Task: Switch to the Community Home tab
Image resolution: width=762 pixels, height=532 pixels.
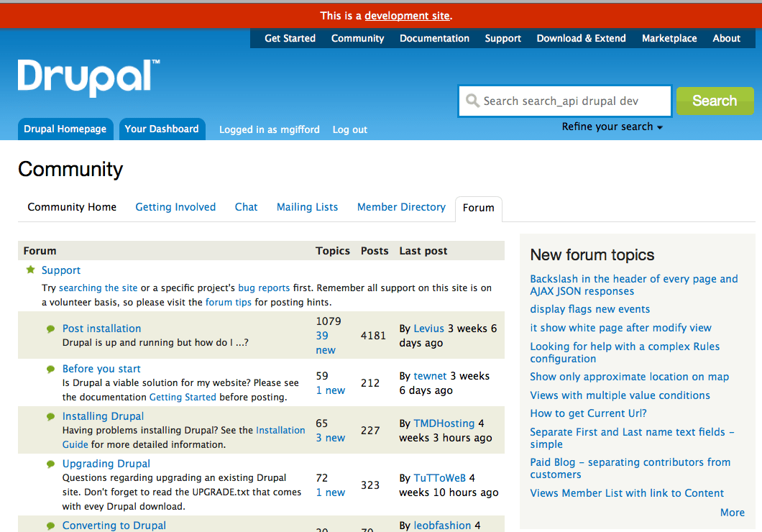Action: tap(72, 207)
